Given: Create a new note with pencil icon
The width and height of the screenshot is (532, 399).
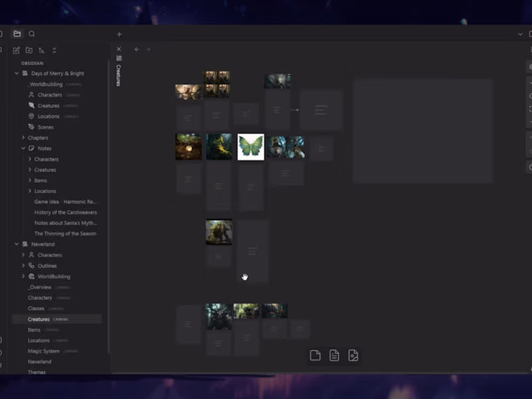Looking at the screenshot, I should tap(16, 51).
